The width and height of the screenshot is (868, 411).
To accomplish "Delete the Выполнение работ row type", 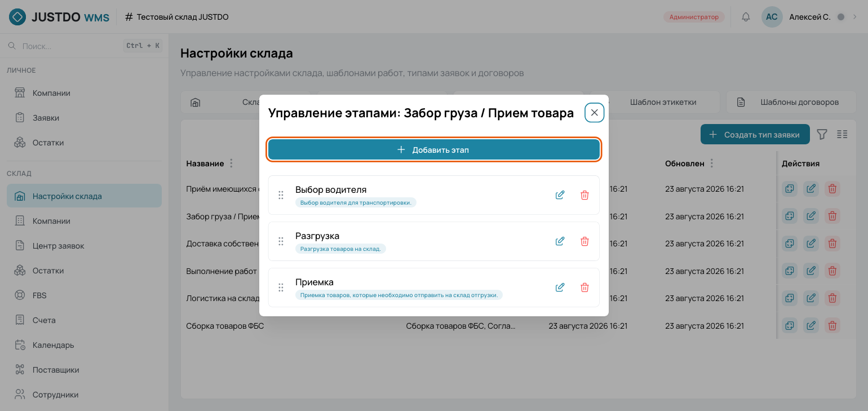I will (x=832, y=271).
